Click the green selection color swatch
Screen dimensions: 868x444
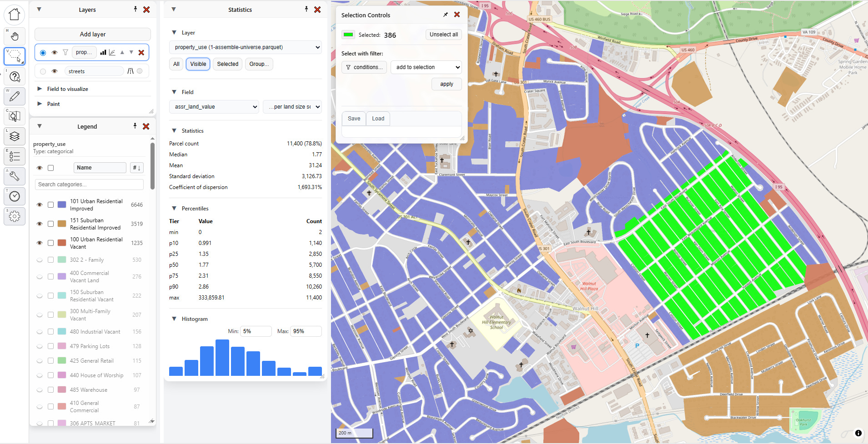click(348, 35)
